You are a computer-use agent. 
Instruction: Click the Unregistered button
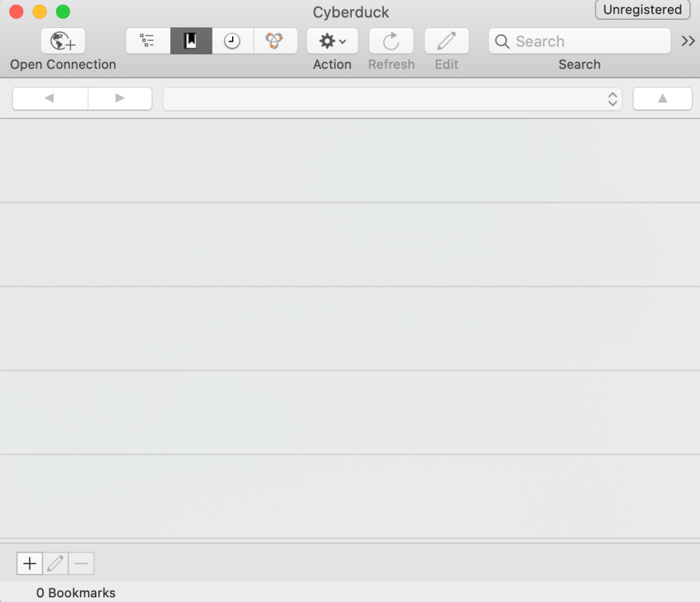click(643, 10)
